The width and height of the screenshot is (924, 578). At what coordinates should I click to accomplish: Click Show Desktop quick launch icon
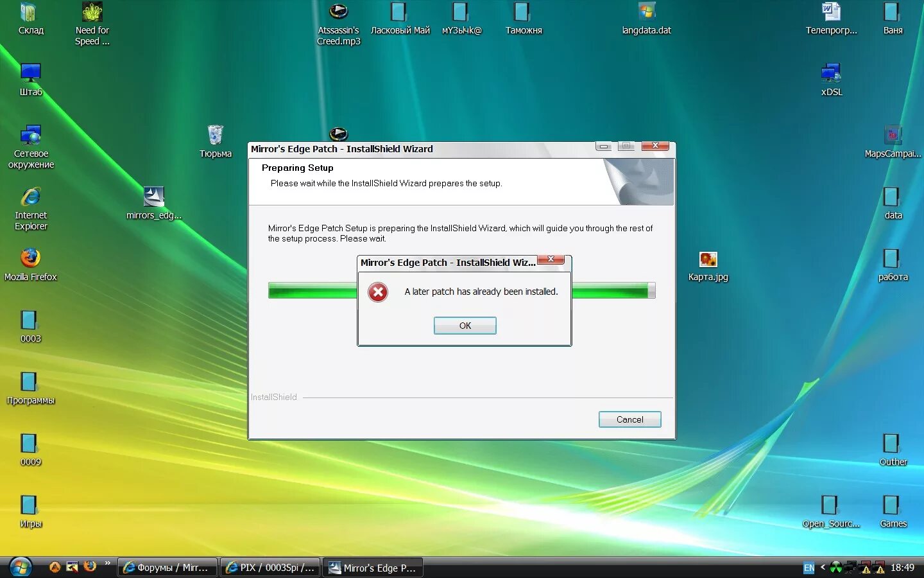pyautogui.click(x=73, y=567)
